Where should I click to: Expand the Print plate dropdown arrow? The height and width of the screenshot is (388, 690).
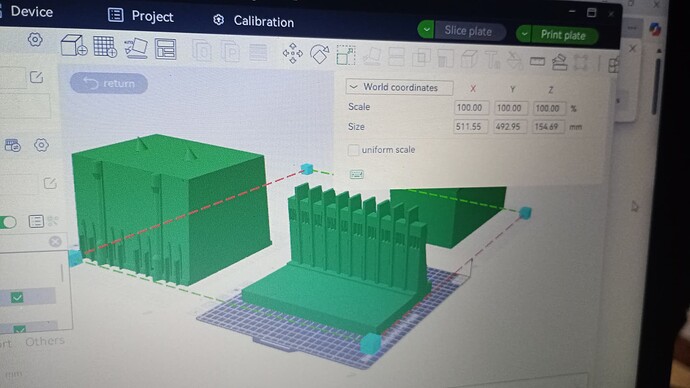[524, 34]
